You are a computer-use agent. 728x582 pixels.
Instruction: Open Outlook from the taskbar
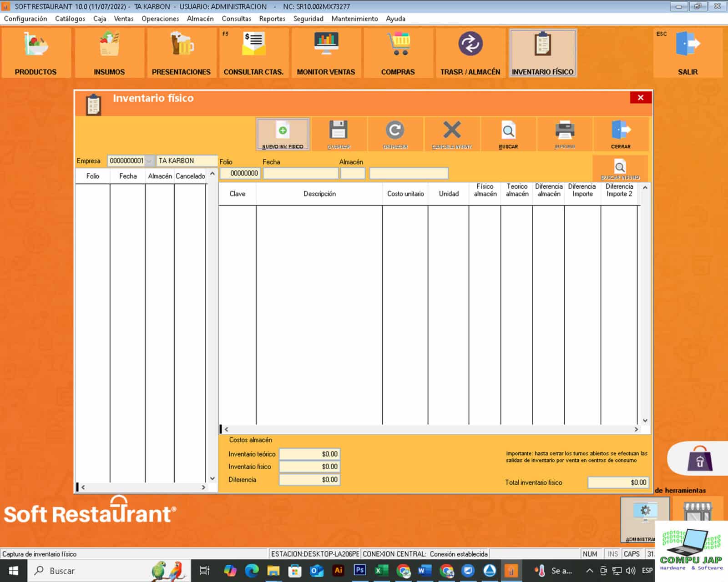317,570
